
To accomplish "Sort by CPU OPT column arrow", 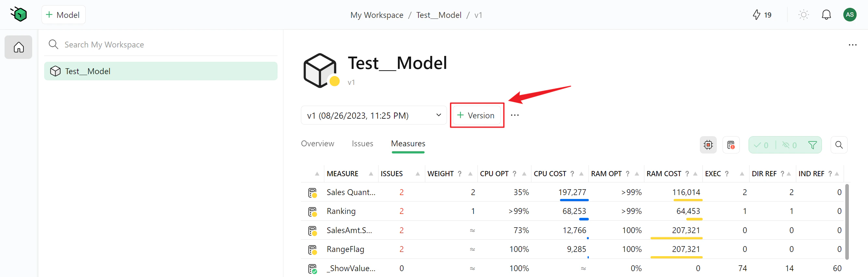I will click(524, 174).
